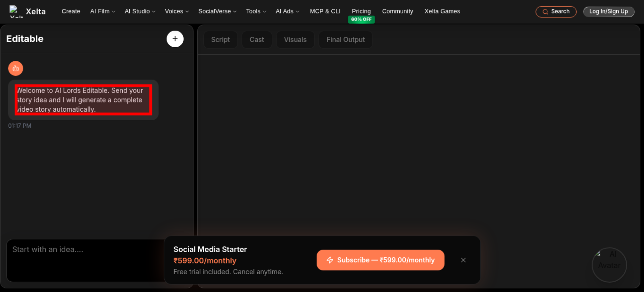The width and height of the screenshot is (644, 292).
Task: Go to MCP & CLI page
Action: pos(325,11)
